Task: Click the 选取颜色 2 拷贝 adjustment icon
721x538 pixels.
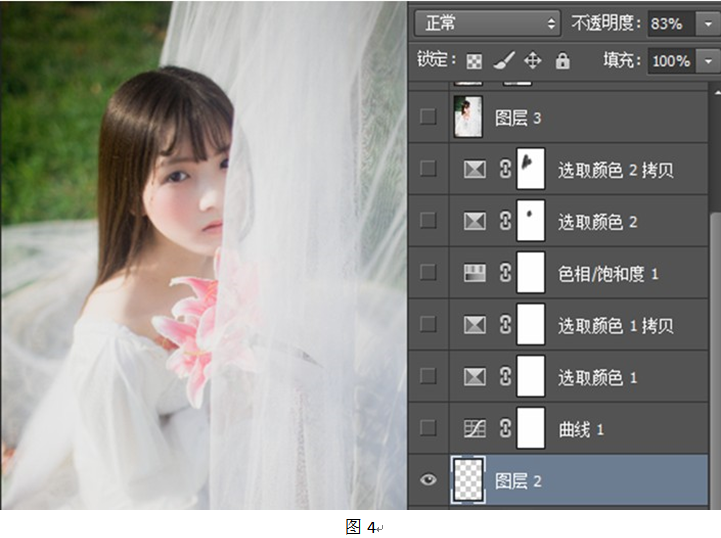Action: pyautogui.click(x=475, y=169)
